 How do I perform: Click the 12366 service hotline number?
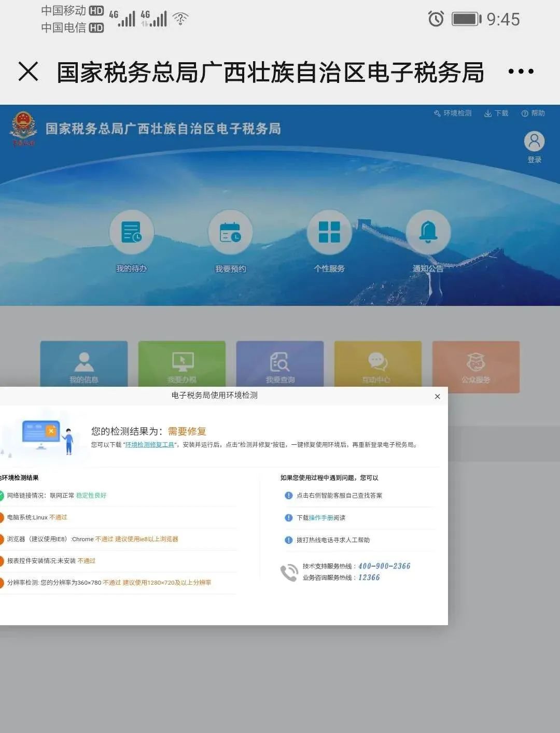369,577
